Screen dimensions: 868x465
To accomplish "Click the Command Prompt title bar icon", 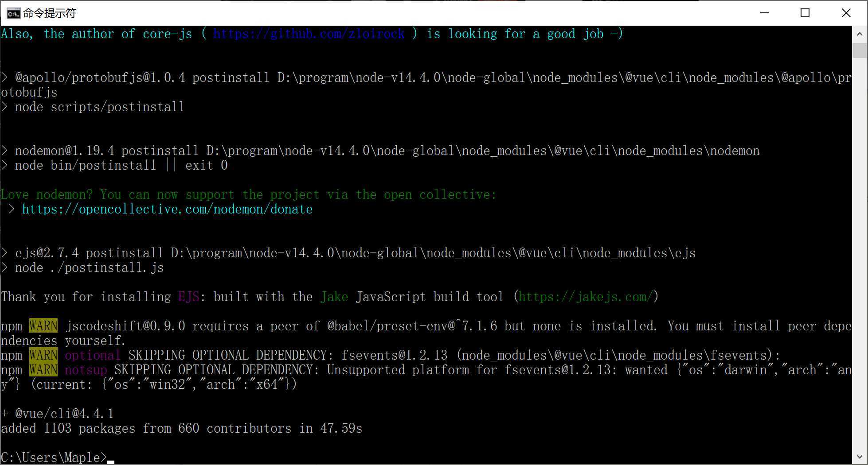I will point(13,13).
